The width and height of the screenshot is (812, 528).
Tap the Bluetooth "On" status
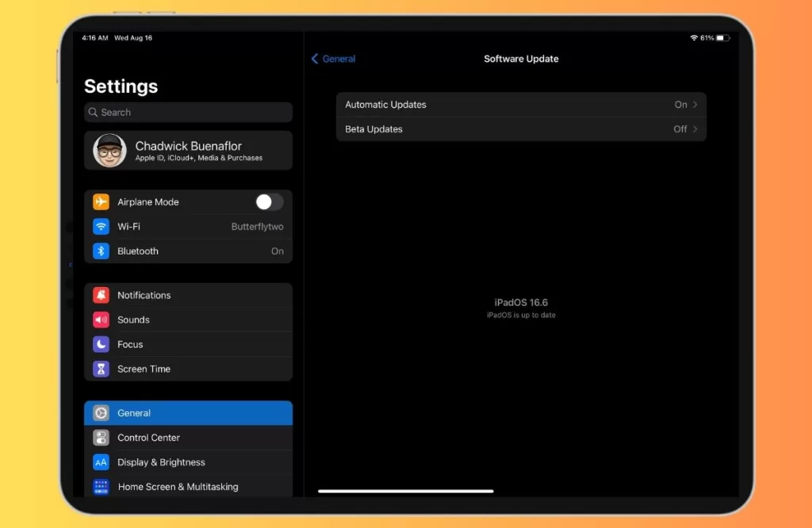pos(278,251)
